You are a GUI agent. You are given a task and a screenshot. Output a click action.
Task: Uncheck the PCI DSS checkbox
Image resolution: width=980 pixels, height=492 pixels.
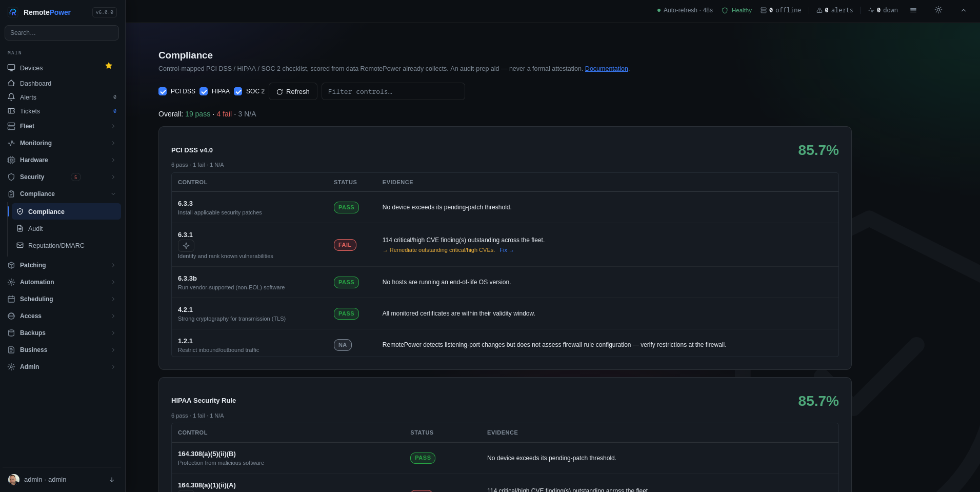[x=163, y=91]
